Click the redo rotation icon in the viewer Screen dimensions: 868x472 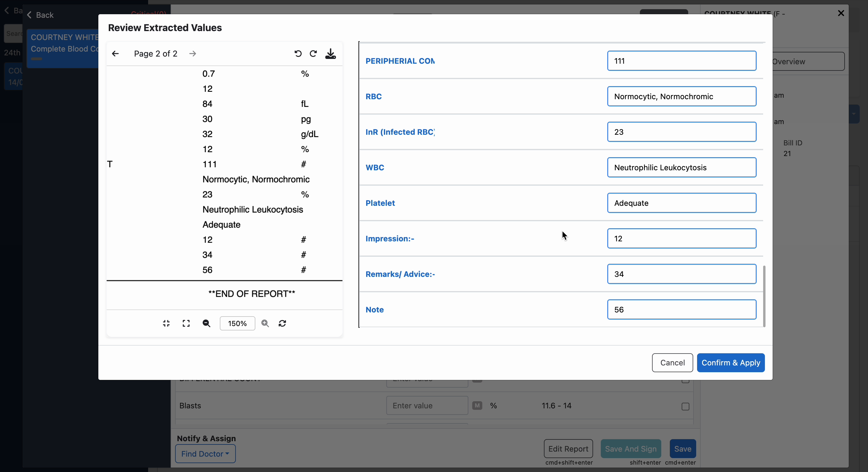tap(313, 54)
